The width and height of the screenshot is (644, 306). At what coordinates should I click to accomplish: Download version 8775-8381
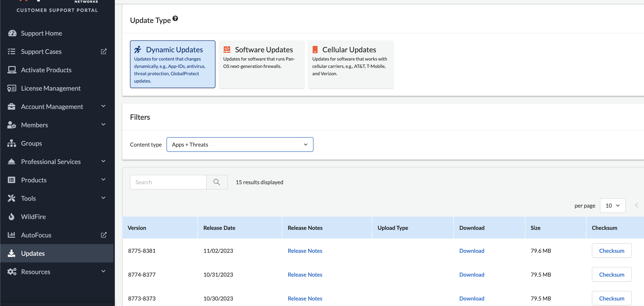[x=472, y=250]
